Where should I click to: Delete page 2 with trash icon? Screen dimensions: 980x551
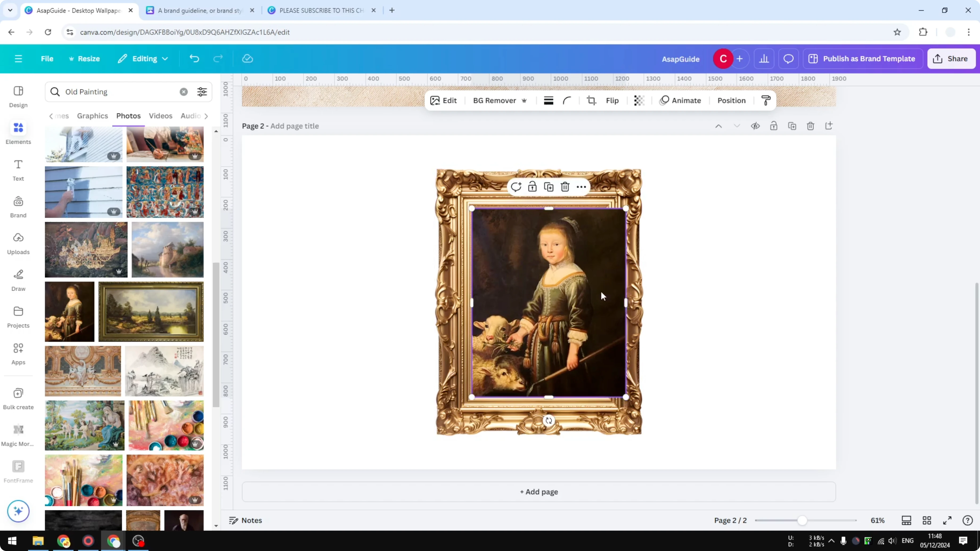click(810, 126)
